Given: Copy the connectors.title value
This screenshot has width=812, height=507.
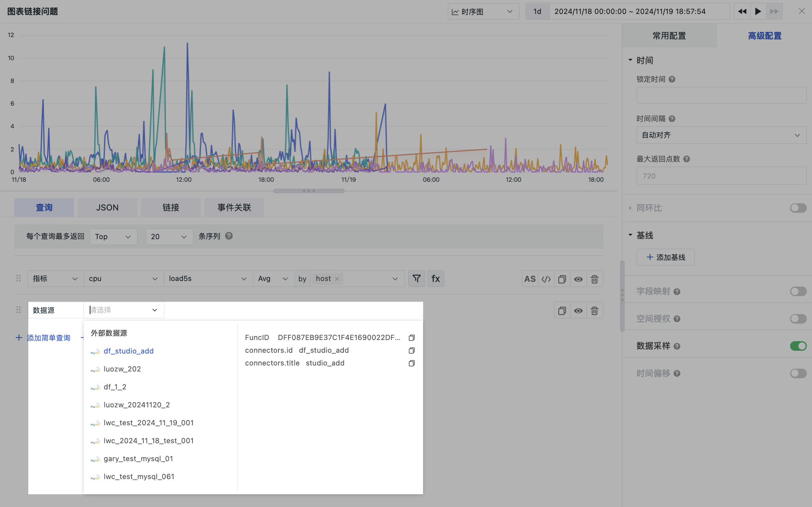Looking at the screenshot, I should 412,363.
